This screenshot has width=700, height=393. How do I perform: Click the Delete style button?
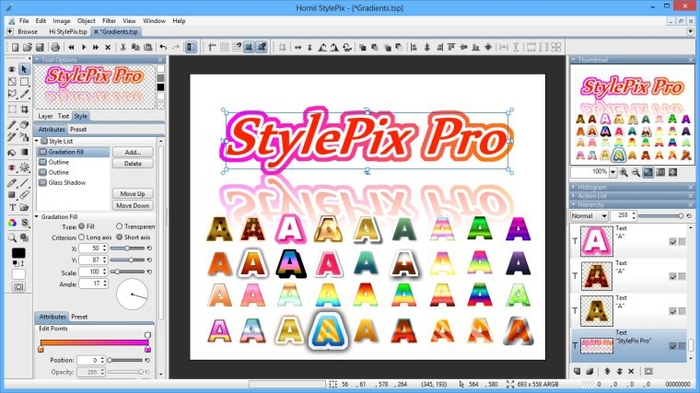[x=133, y=164]
